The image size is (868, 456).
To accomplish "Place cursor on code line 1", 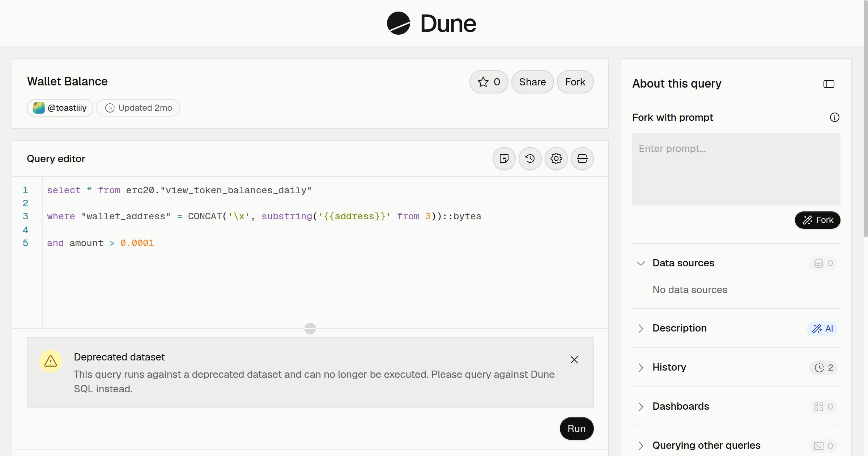I will 179,190.
